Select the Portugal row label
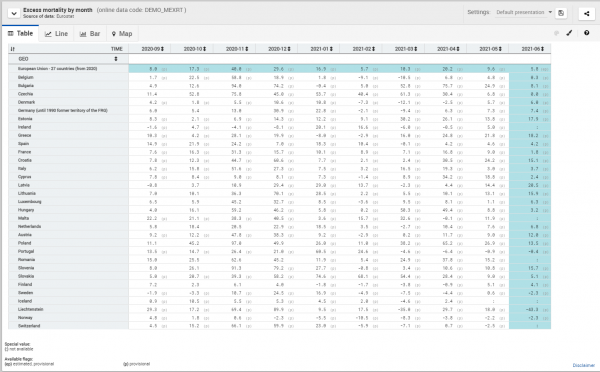The width and height of the screenshot is (600, 372). 26,251
